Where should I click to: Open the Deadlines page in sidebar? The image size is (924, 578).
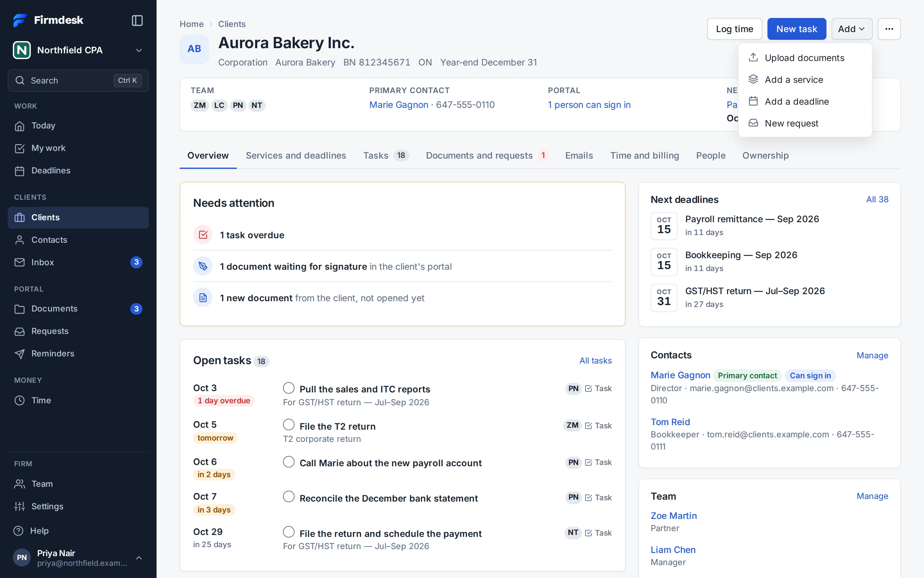coord(78,171)
